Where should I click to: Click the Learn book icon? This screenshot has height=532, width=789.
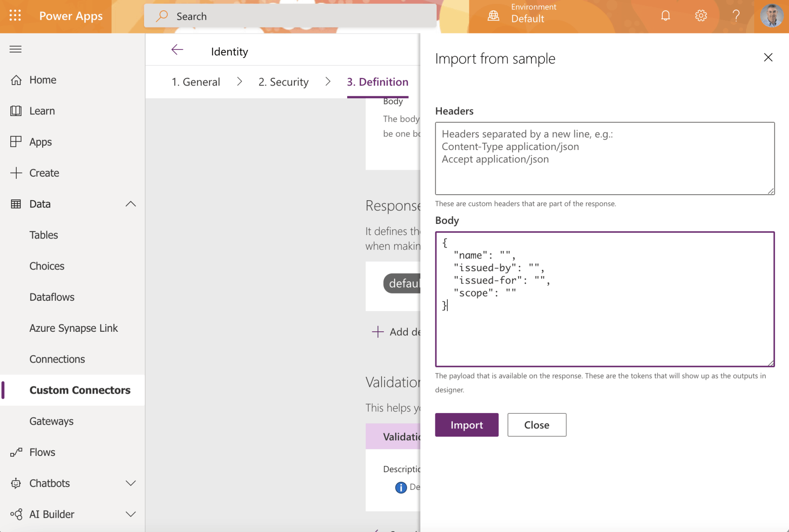16,111
